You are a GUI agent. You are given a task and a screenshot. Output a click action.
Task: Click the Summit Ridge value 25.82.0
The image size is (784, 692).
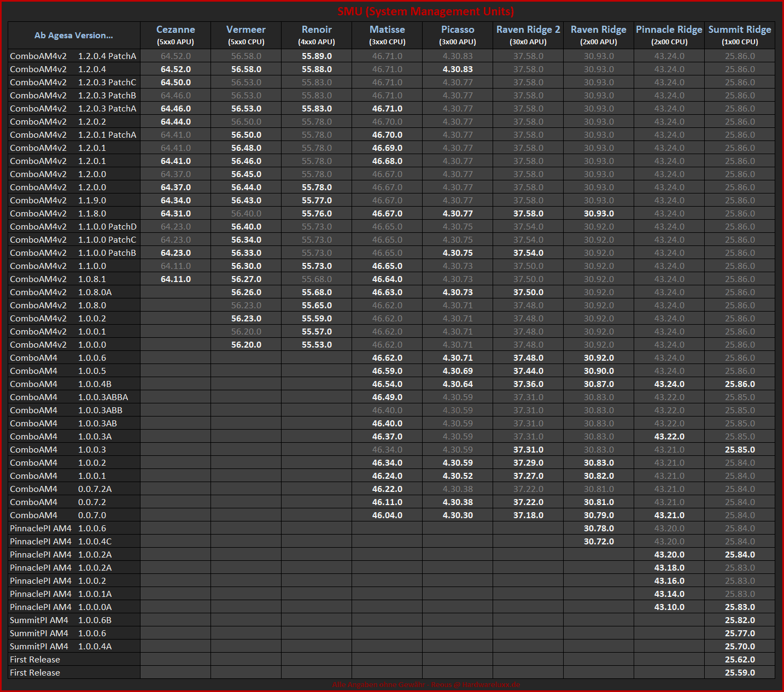740,620
